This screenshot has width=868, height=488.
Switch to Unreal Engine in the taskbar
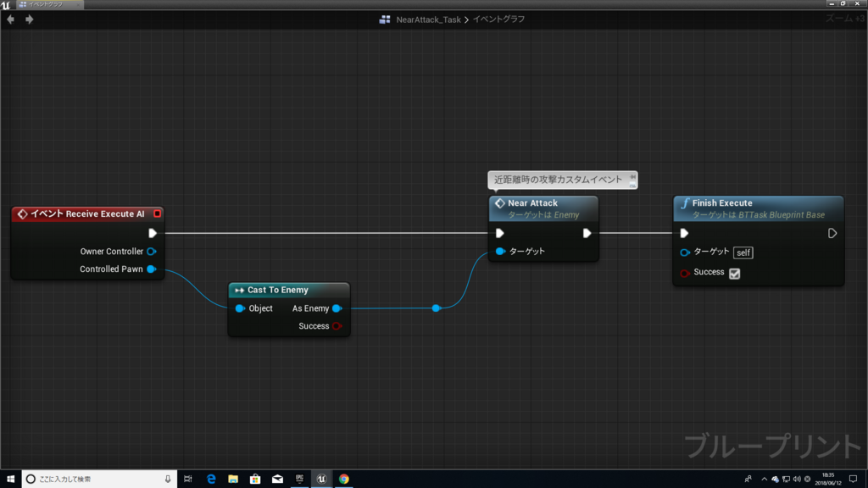click(321, 479)
